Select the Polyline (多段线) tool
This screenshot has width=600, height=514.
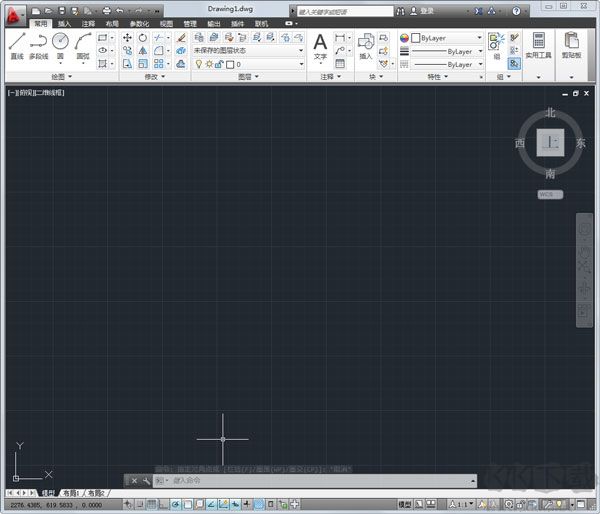click(39, 46)
